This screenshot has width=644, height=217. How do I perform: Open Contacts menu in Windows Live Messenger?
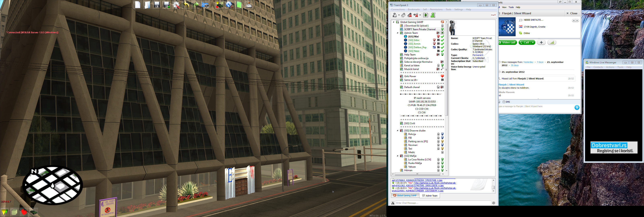(598, 67)
